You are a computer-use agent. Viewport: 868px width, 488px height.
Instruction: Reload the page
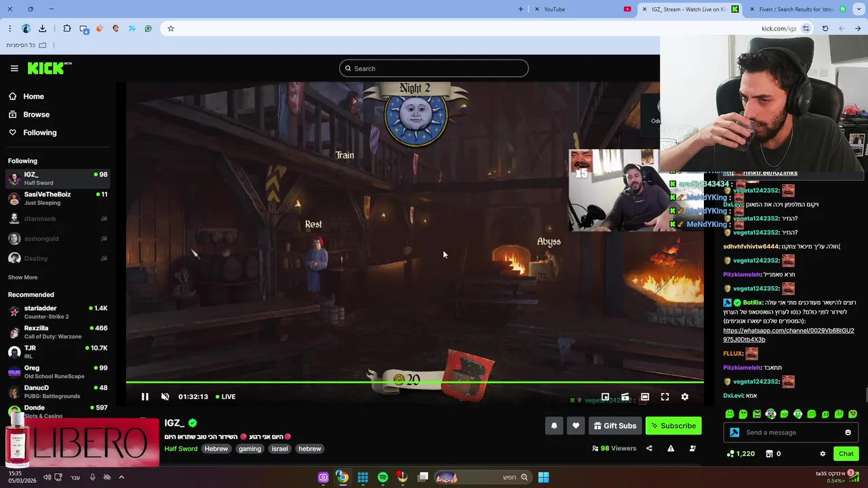tap(825, 28)
